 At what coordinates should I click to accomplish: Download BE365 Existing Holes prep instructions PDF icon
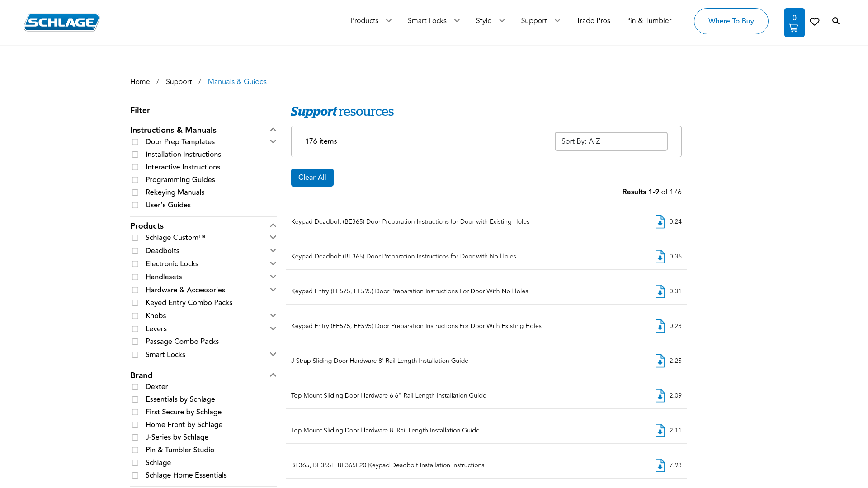tap(660, 222)
